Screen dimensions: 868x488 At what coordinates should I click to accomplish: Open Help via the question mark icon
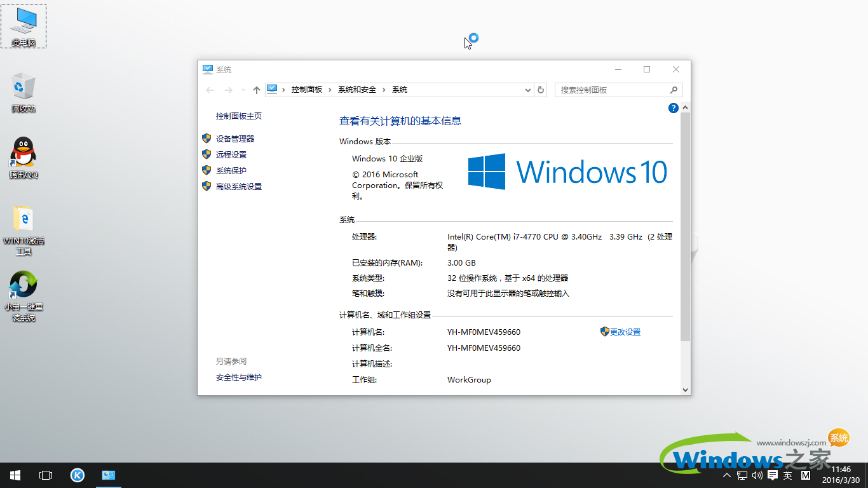673,107
